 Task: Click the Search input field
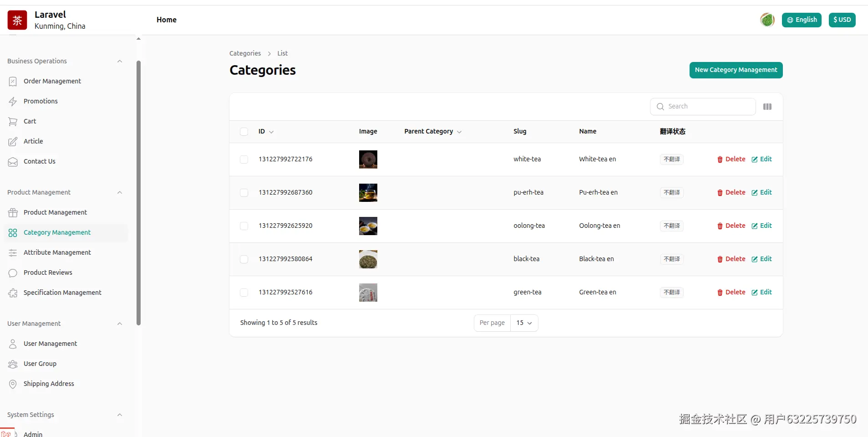[703, 107]
